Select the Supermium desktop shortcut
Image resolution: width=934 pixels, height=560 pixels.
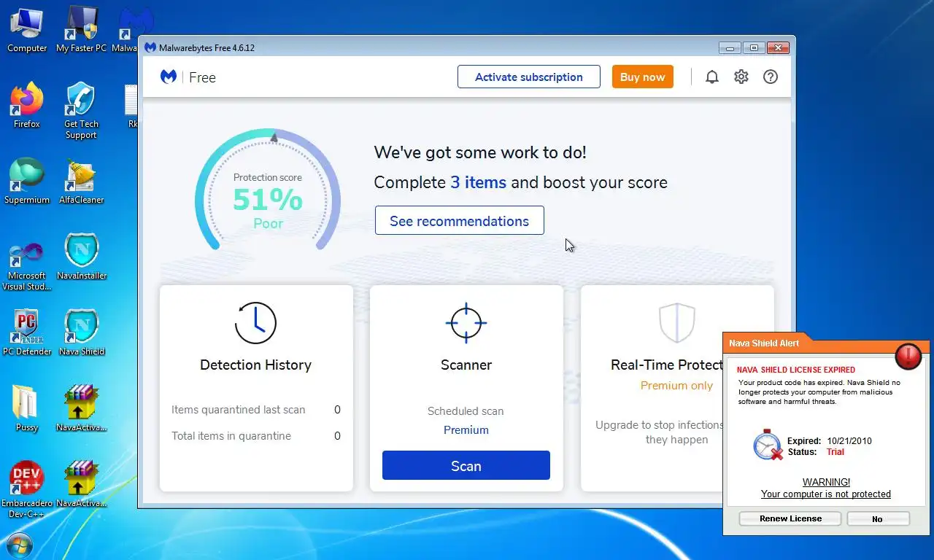27,182
